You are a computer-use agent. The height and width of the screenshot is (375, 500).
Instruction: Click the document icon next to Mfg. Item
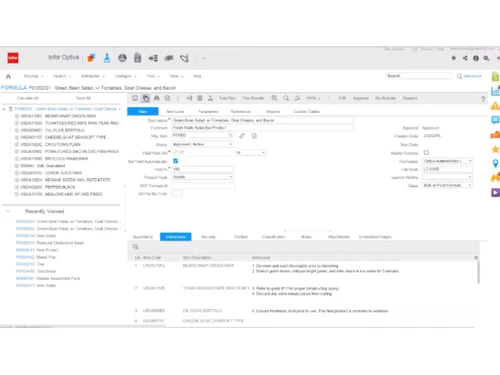(x=254, y=136)
